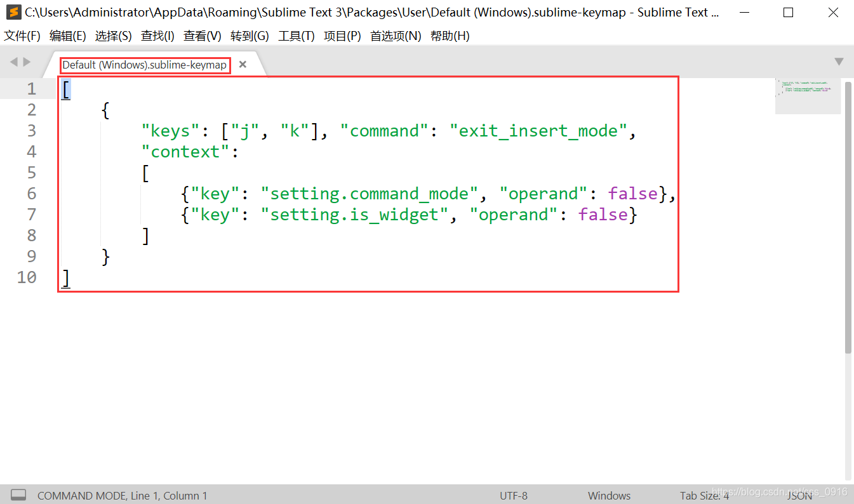The image size is (854, 504).
Task: Click line number 6 in the gutter
Action: point(32,194)
